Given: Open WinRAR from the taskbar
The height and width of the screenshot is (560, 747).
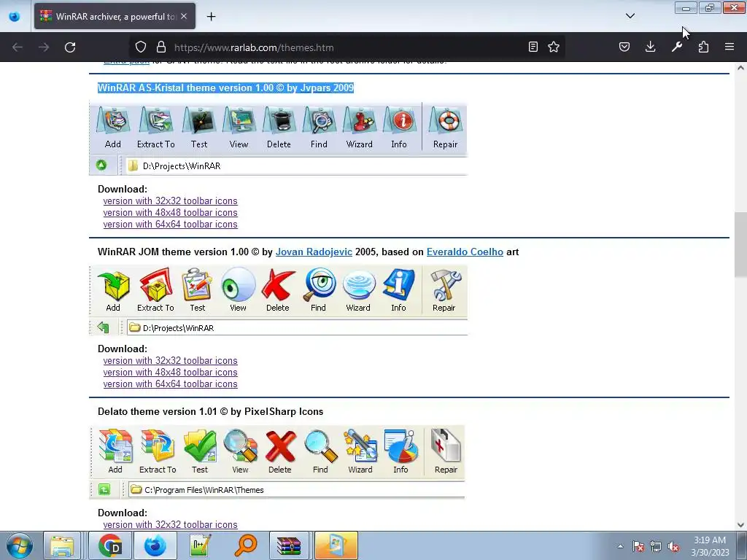Looking at the screenshot, I should pyautogui.click(x=289, y=545).
